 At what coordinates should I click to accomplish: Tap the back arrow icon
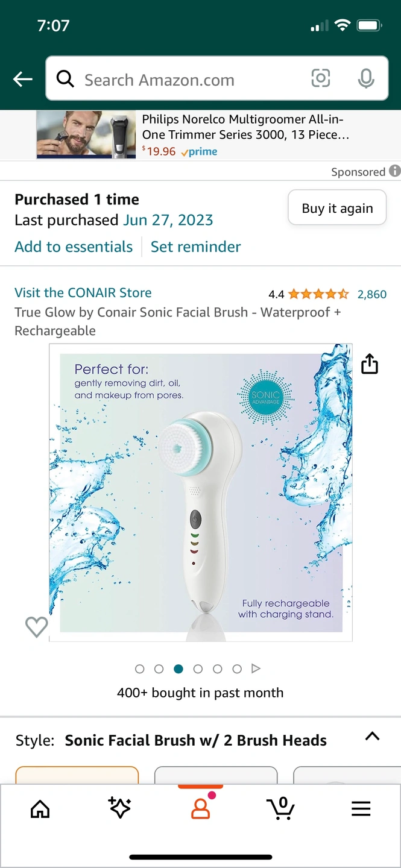click(x=23, y=79)
